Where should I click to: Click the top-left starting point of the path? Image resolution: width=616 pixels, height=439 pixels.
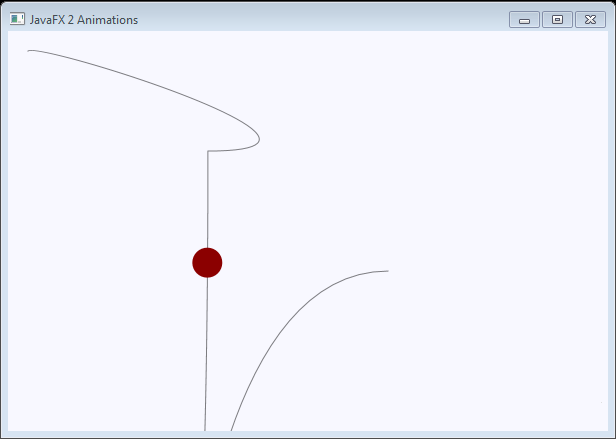[x=29, y=50]
